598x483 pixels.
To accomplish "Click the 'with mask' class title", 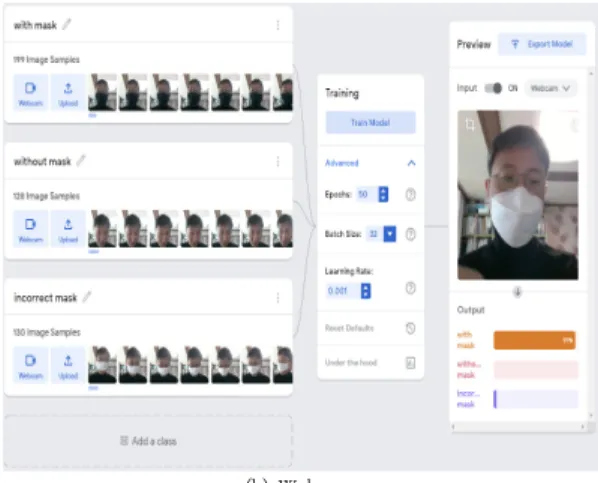I will coord(35,26).
